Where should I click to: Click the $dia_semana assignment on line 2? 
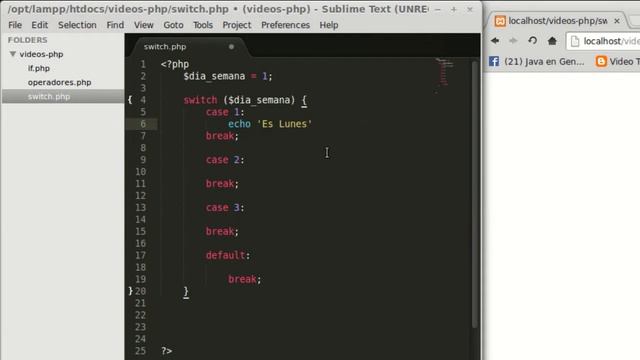coord(228,76)
